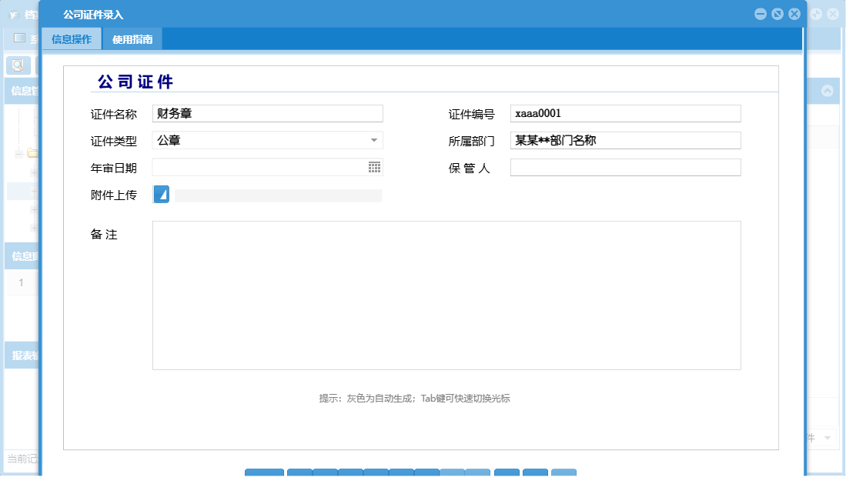Open the 证件类型 dropdown showing 公章
Viewport: 846px width, 504px height.
pos(374,140)
